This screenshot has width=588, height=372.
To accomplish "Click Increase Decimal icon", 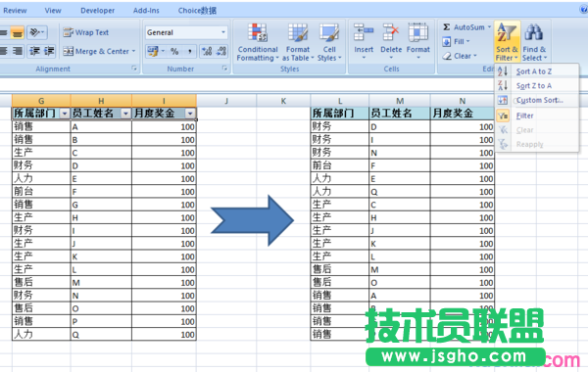I will pyautogui.click(x=207, y=51).
